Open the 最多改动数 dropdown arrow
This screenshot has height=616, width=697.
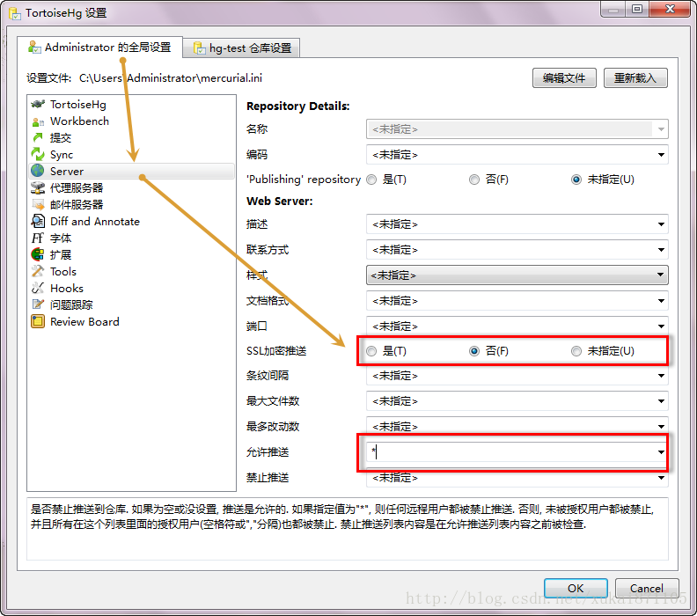pyautogui.click(x=661, y=427)
